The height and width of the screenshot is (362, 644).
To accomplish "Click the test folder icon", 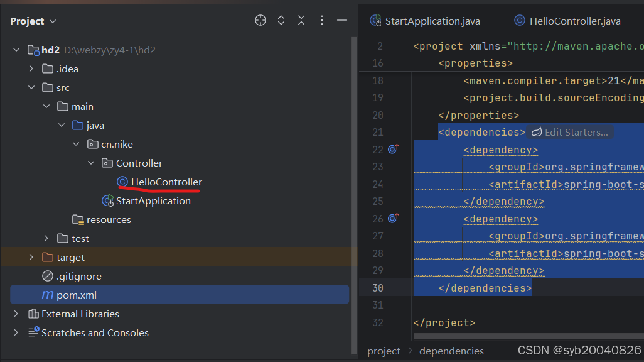I will click(x=63, y=238).
